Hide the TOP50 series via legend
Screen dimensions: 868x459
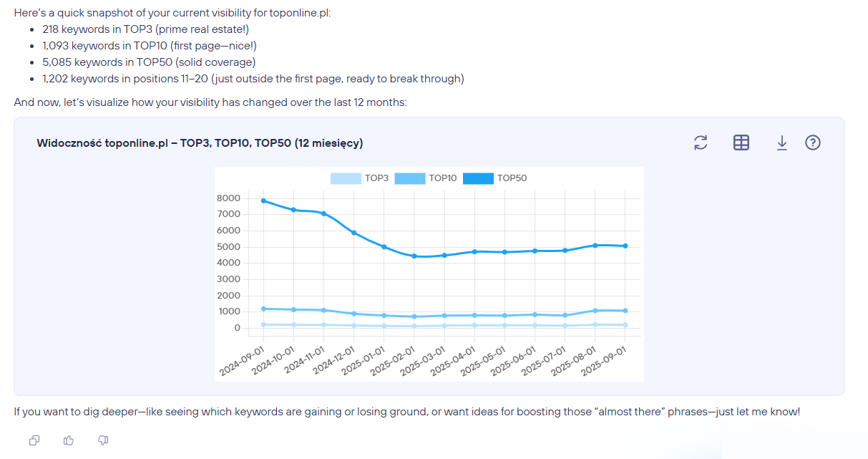point(494,178)
